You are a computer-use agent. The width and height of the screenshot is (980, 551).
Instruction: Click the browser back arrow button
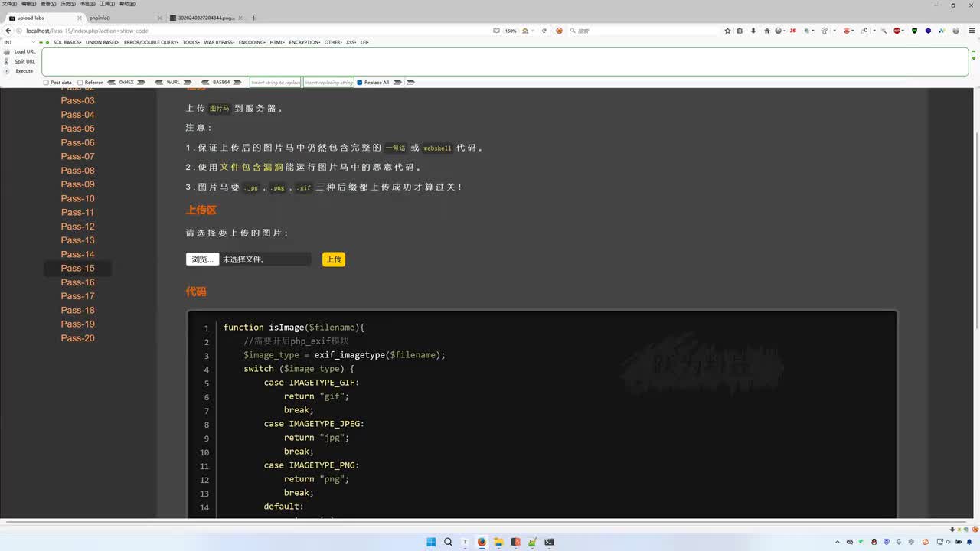click(x=8, y=31)
